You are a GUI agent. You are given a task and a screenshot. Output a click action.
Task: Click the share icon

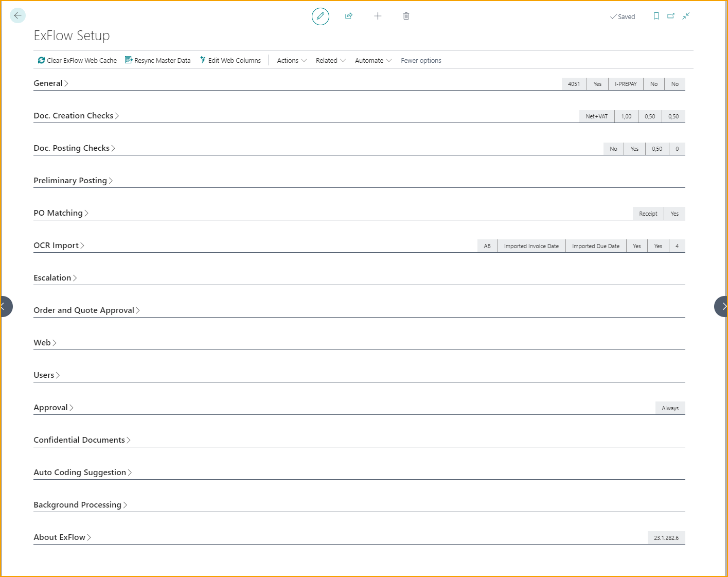[349, 16]
